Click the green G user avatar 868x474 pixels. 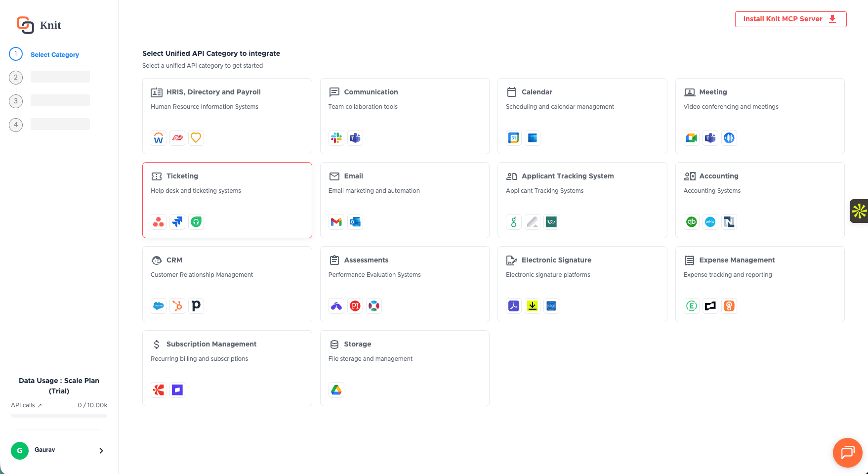[20, 450]
